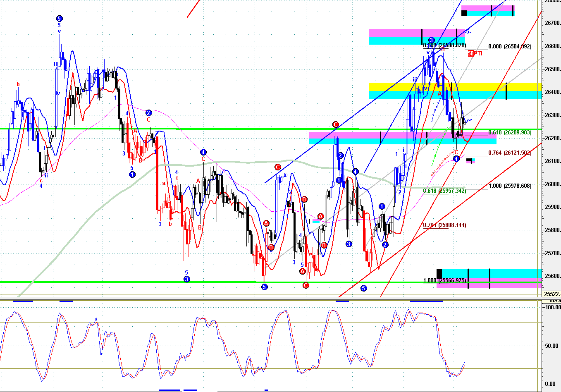Click the current price box showing 25522
This screenshot has width=561, height=392.
(551, 294)
